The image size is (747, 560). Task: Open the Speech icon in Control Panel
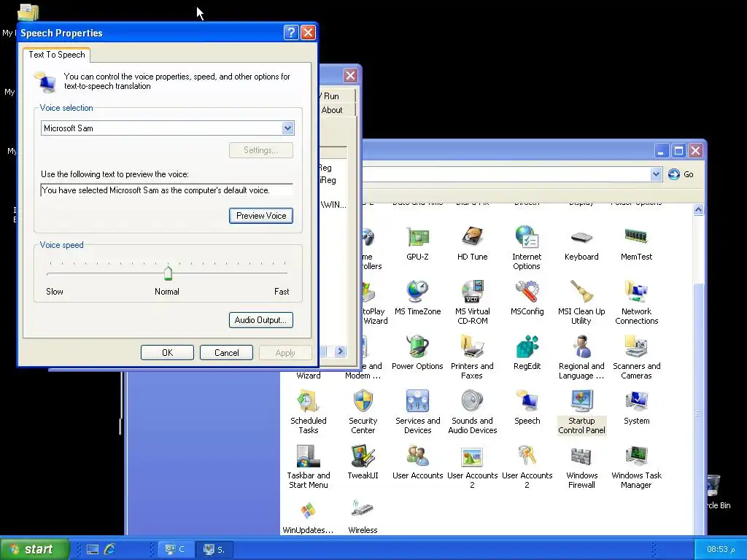(527, 407)
